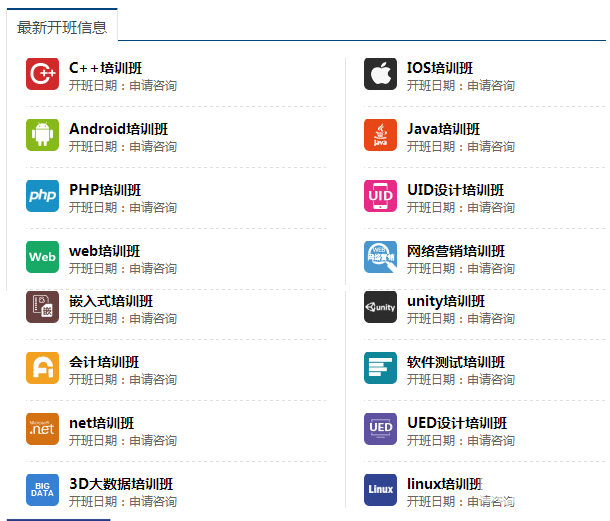Click 申请咨询 date under Java培训班
This screenshot has width=610, height=521.
[x=491, y=147]
